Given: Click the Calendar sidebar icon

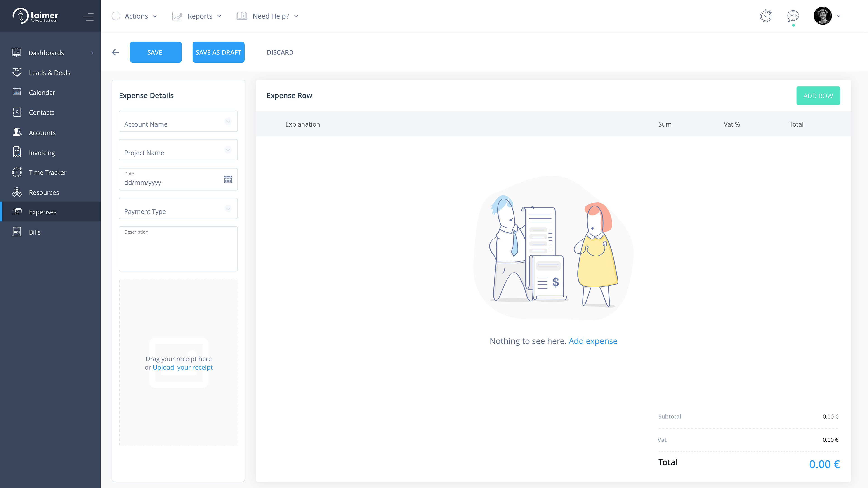Looking at the screenshot, I should click(x=17, y=92).
